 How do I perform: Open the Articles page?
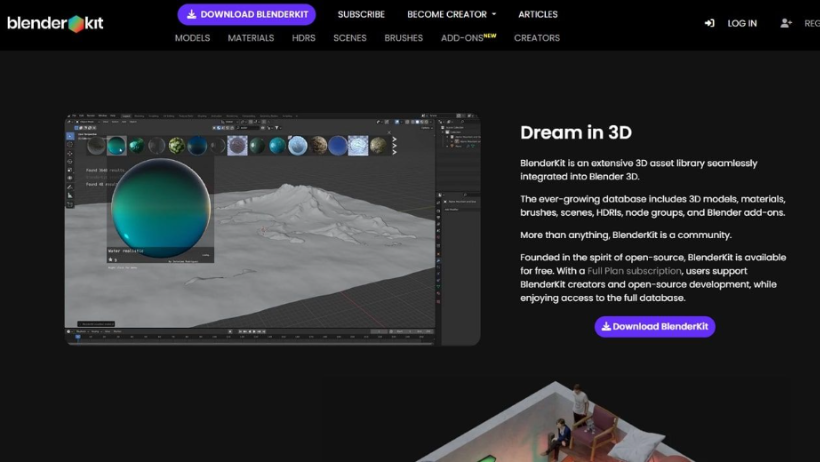[x=538, y=15]
